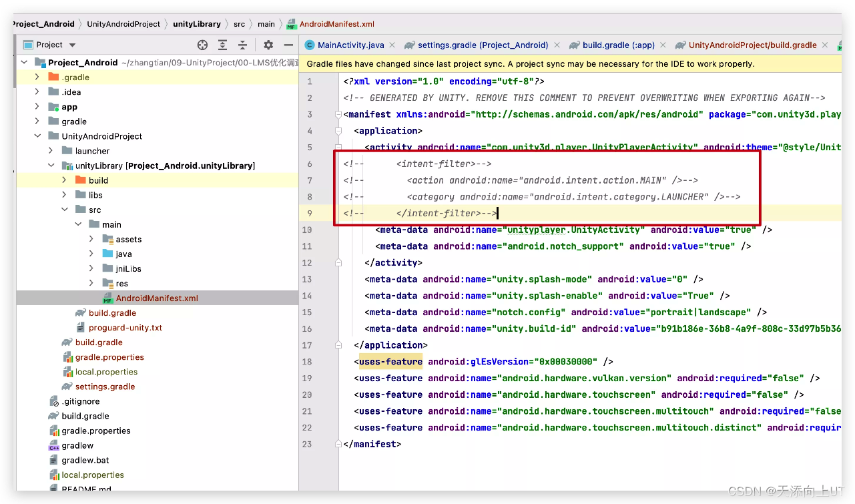
Task: Select AndroidManifest.xml in project tree
Action: click(158, 298)
